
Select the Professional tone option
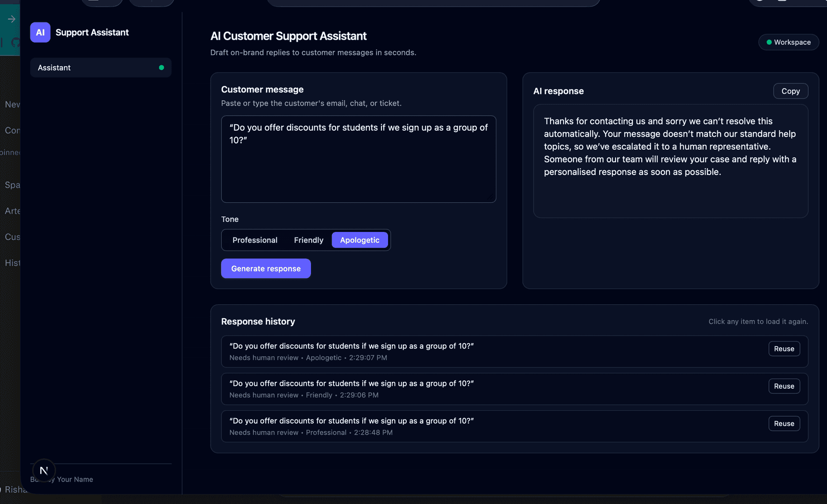[x=255, y=240]
